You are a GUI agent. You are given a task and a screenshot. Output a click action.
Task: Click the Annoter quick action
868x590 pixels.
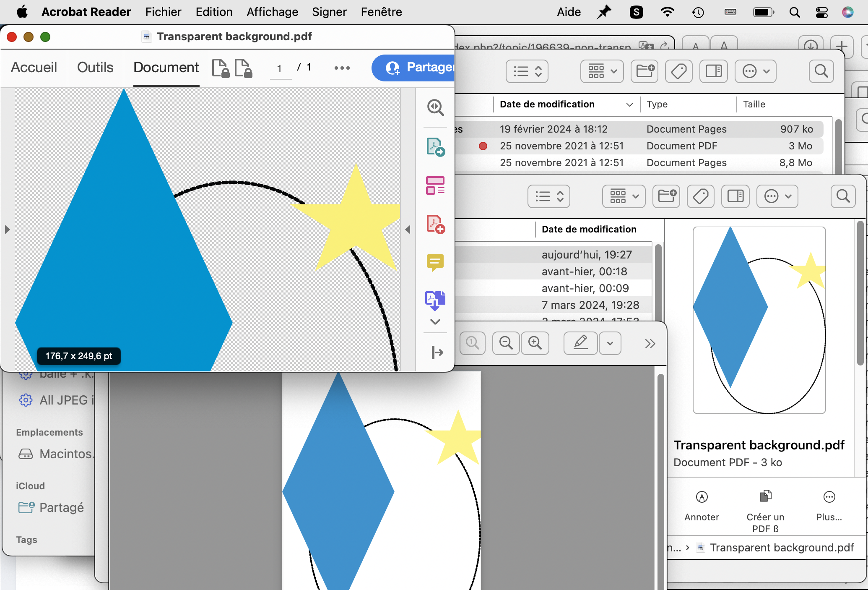pyautogui.click(x=702, y=506)
